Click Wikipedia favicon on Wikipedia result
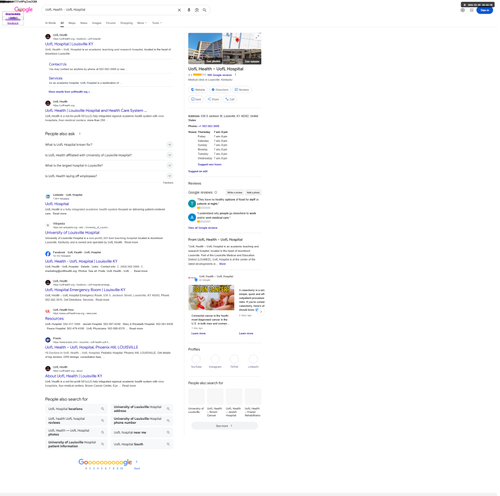 (48, 225)
